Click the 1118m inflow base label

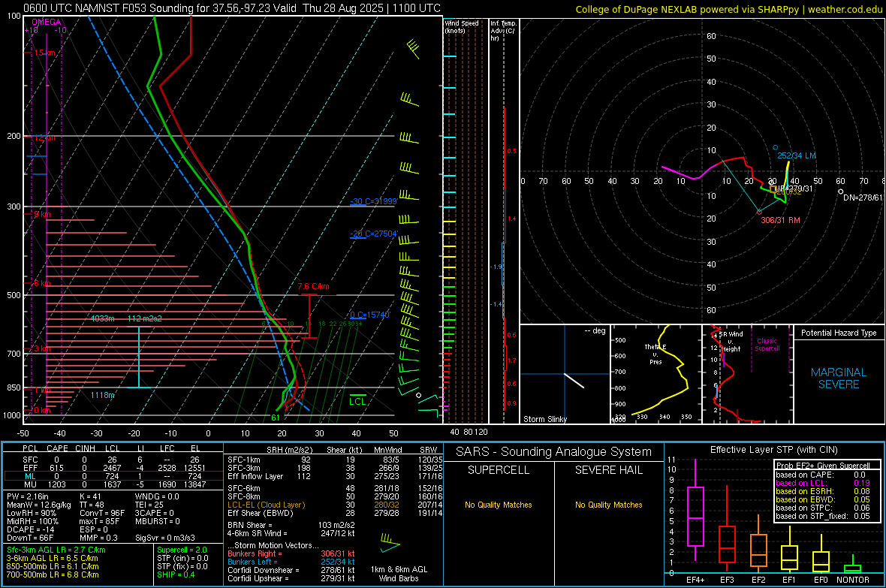(102, 395)
